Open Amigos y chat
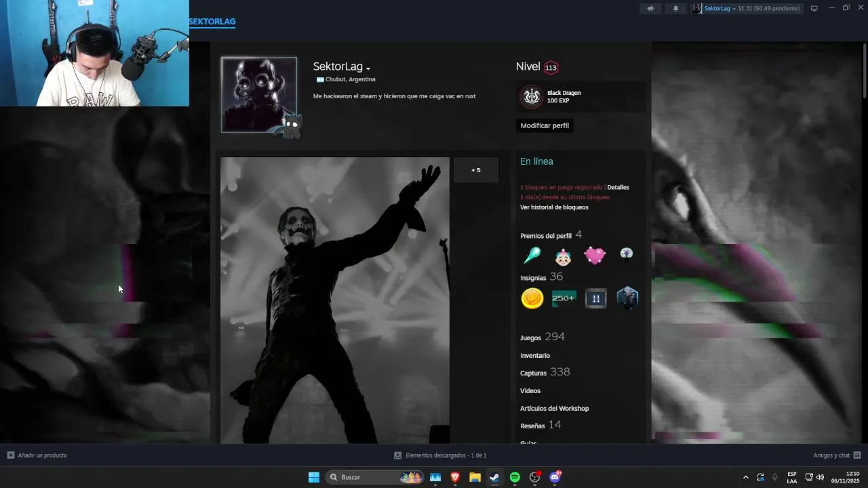868x488 pixels. pos(837,455)
